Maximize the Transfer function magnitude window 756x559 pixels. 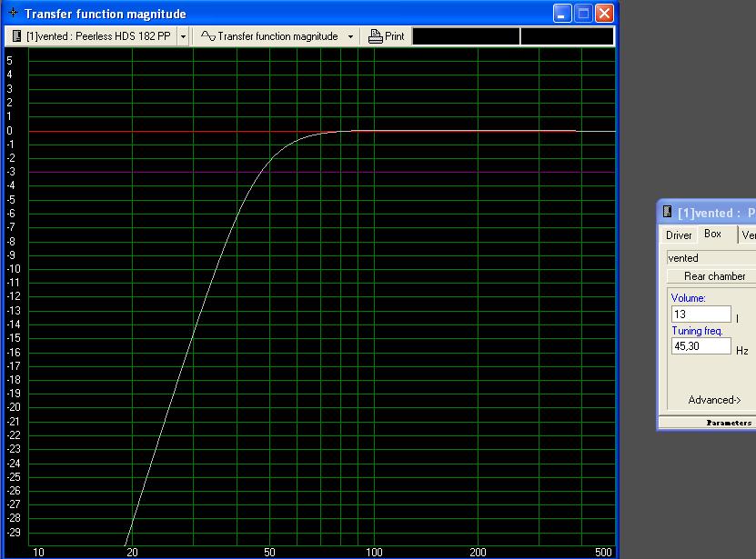[x=583, y=14]
